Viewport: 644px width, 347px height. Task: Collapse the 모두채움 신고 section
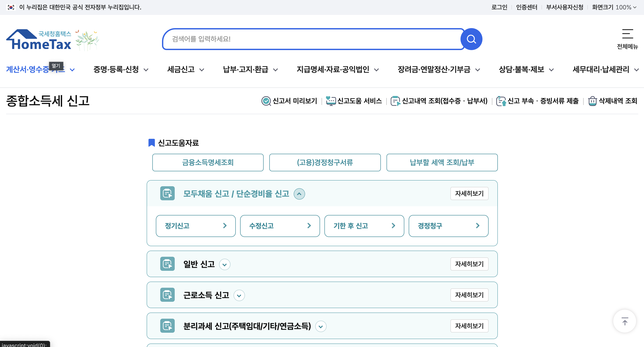[x=299, y=194]
